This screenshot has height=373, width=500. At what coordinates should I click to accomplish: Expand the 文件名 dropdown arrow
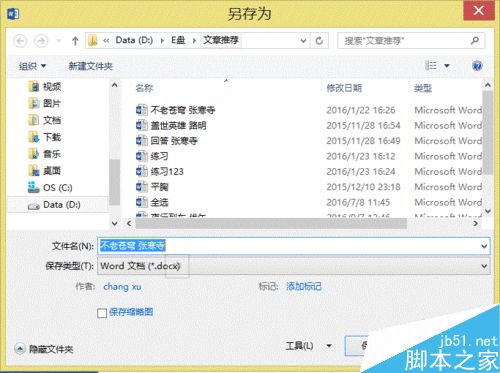[x=484, y=246]
